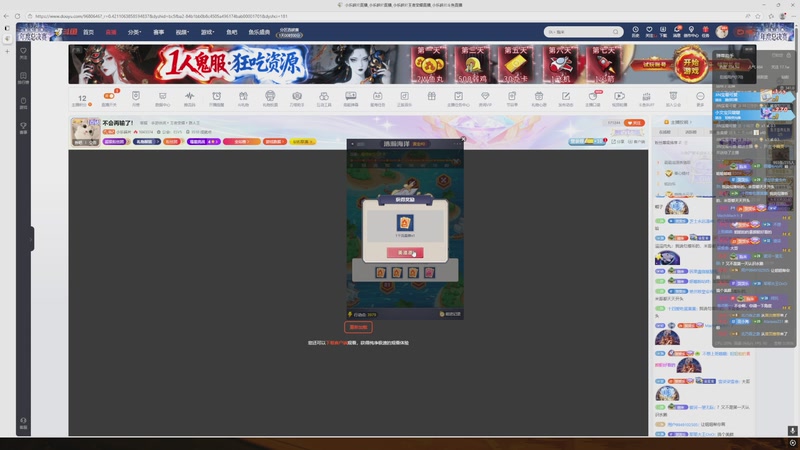
Task: Toggle the orange live broadcast switch
Action: (x=109, y=96)
